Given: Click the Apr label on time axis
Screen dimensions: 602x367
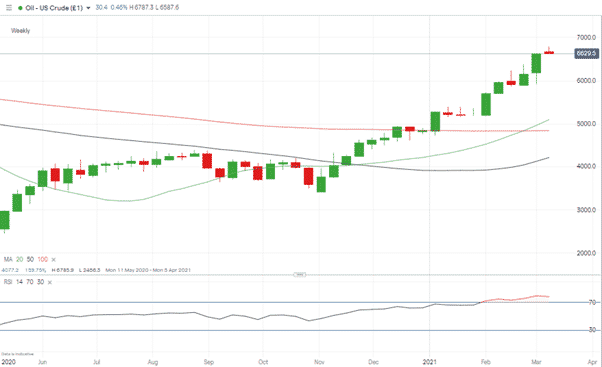Looking at the screenshot, I should [592, 362].
